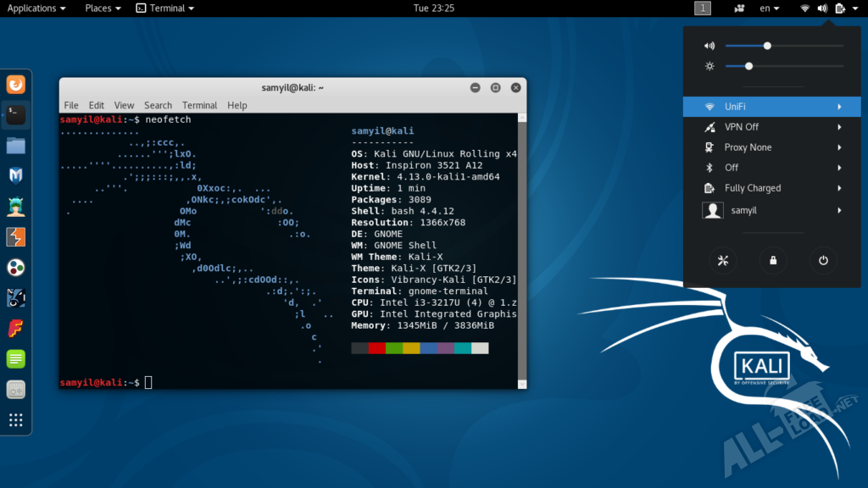The image size is (868, 488).
Task: Click the Places menu in top bar
Action: point(103,8)
